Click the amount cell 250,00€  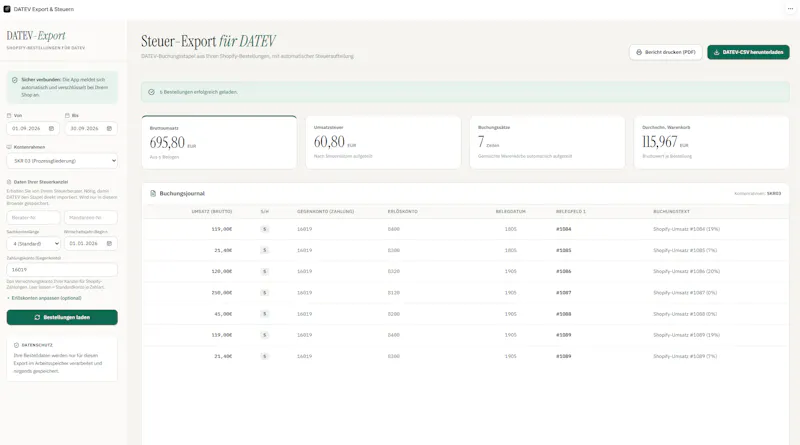click(222, 292)
